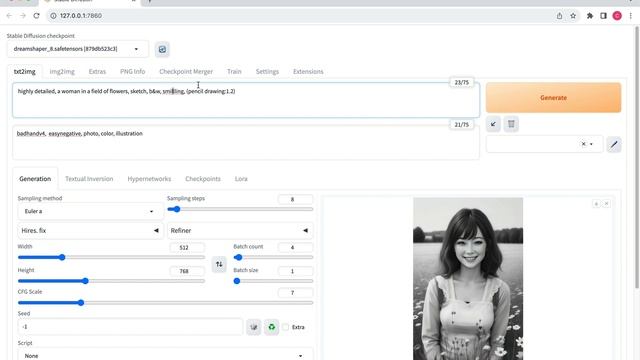Click the negative prompt text box
Image resolution: width=640 pixels, height=360 pixels.
(x=246, y=142)
